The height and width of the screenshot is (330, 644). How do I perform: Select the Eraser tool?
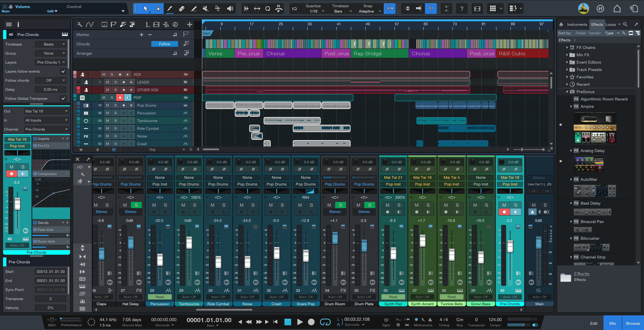(x=182, y=9)
